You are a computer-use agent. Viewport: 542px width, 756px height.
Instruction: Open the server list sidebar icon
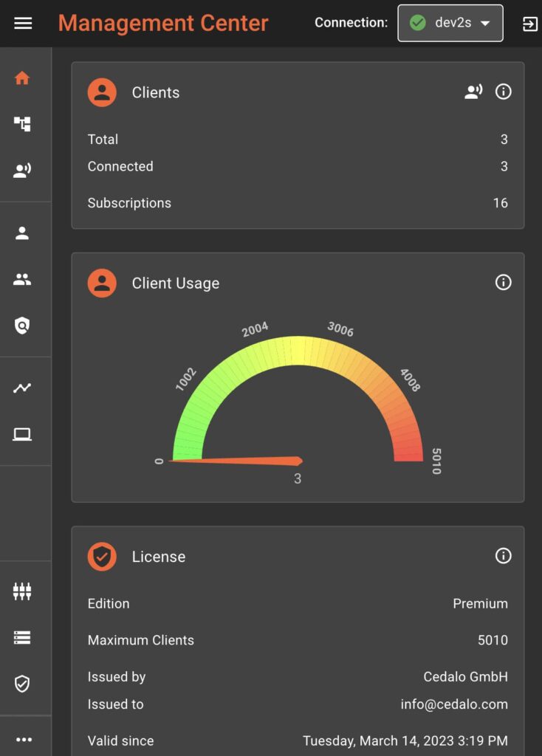point(22,638)
